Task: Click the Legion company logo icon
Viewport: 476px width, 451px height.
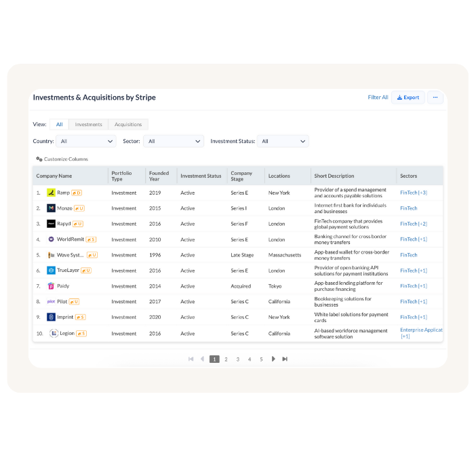Action: (54, 333)
